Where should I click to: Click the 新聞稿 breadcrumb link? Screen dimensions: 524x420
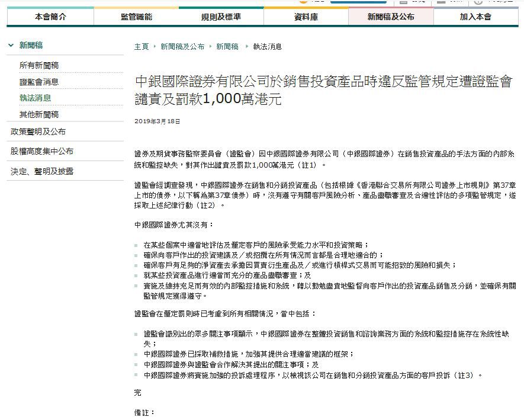(227, 46)
